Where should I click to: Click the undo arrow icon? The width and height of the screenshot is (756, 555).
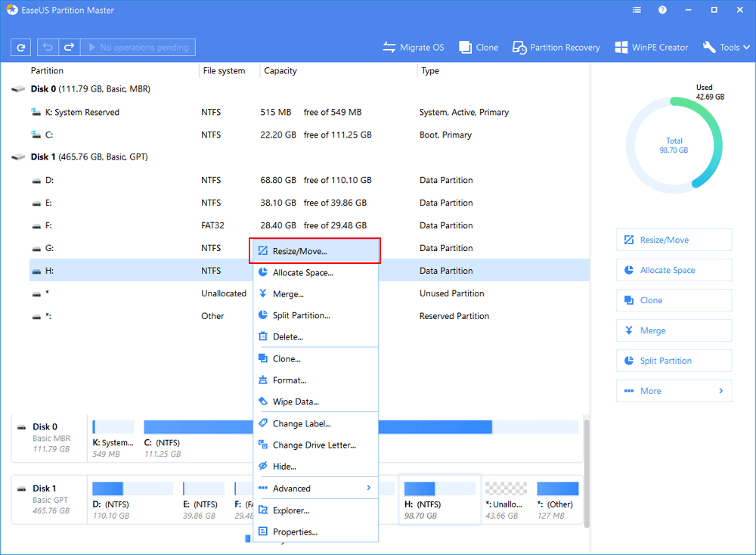tap(49, 48)
